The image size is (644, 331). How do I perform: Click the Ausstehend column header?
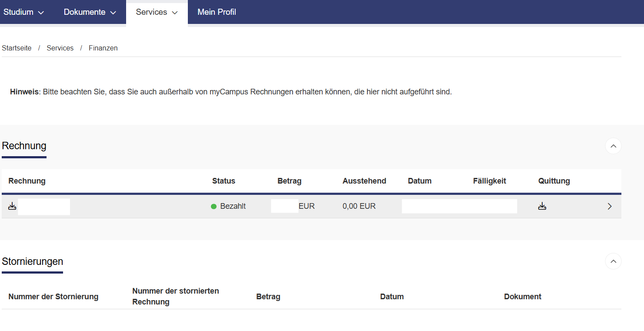pyautogui.click(x=364, y=181)
